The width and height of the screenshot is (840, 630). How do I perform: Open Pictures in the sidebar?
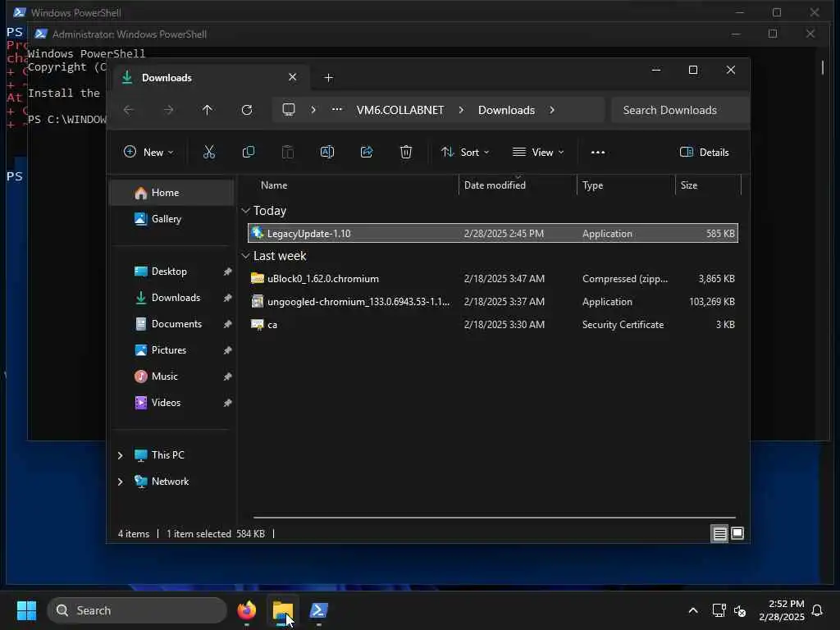coord(171,349)
